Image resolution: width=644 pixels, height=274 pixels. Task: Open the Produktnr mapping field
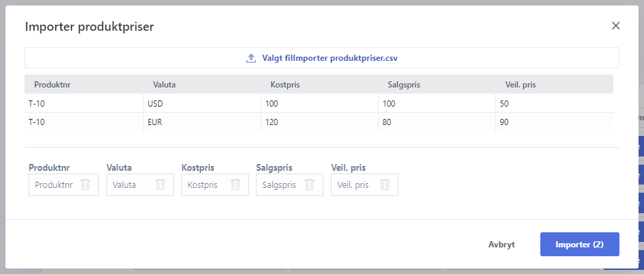click(63, 184)
